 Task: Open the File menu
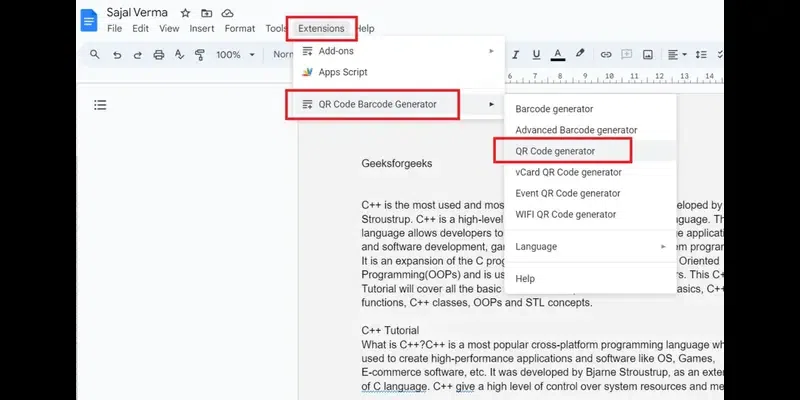pyautogui.click(x=114, y=29)
